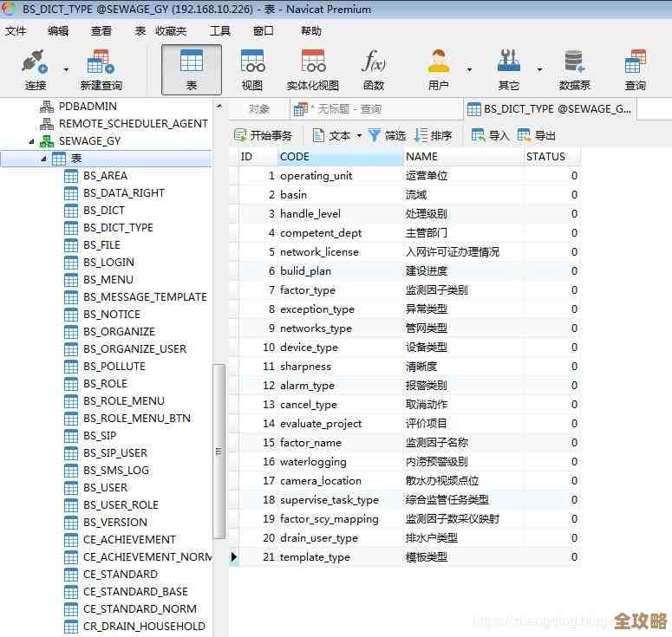The height and width of the screenshot is (637, 672).
Task: Select the BS_DICT_TYPE table icon
Action: pos(71,228)
